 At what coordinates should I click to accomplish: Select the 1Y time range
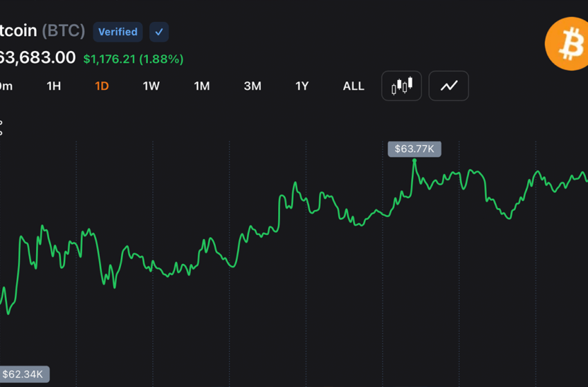(302, 86)
